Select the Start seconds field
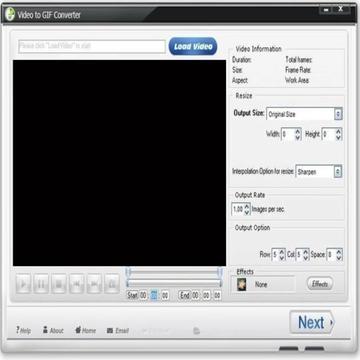Screen dimensions: 360x360 pyautogui.click(x=165, y=295)
